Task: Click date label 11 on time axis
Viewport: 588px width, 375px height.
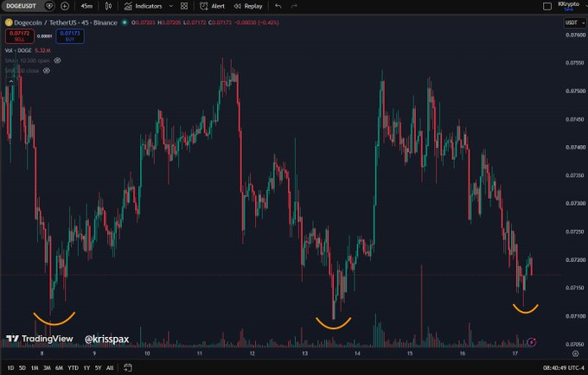Action: pyautogui.click(x=200, y=353)
